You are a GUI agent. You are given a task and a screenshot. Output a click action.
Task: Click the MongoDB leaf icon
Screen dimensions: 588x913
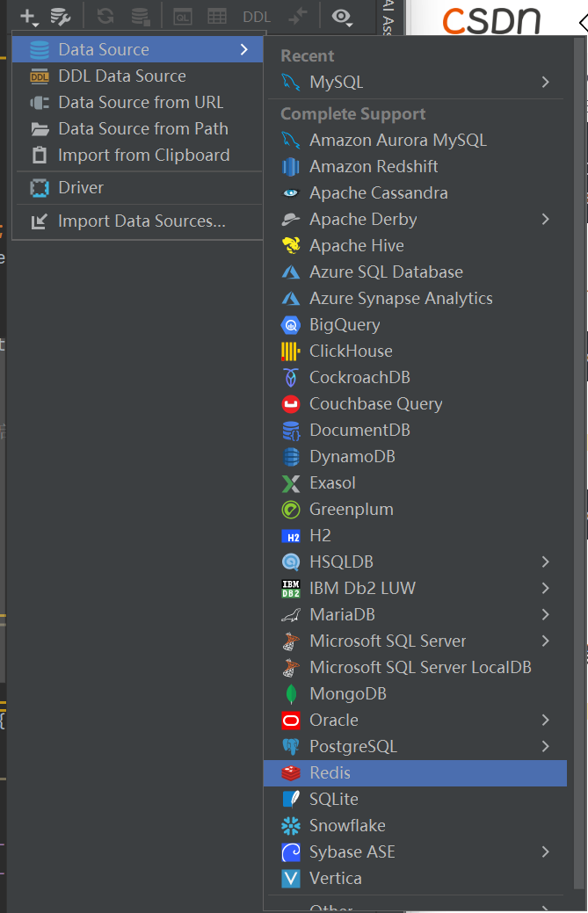pos(291,694)
